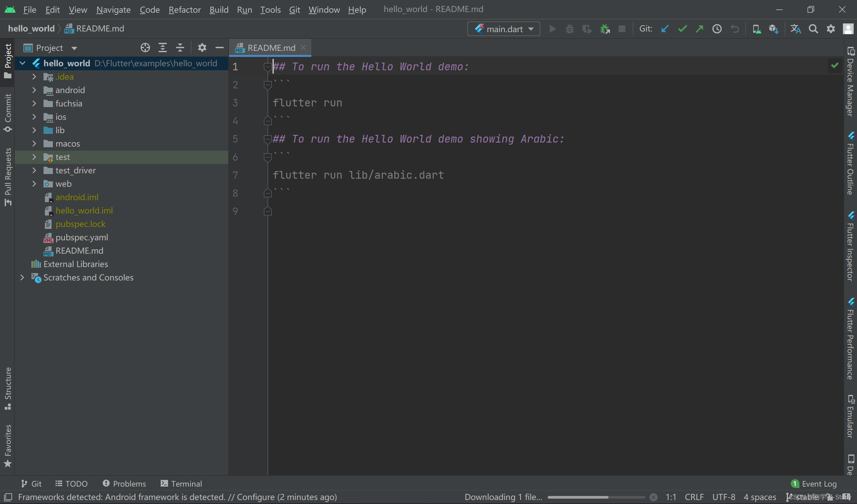Click the Git commit icon in toolbar
857x504 pixels.
tap(684, 29)
